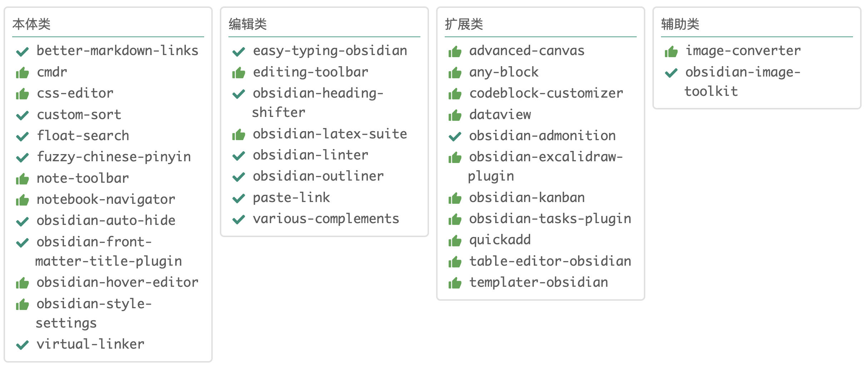The height and width of the screenshot is (369, 868).
Task: Click the 扩展类 category heading
Action: [464, 24]
